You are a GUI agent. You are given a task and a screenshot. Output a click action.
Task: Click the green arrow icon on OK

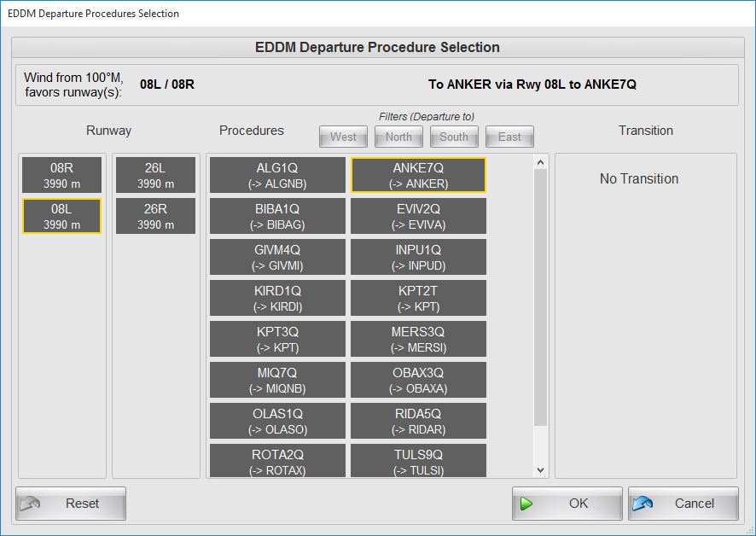pyautogui.click(x=526, y=504)
